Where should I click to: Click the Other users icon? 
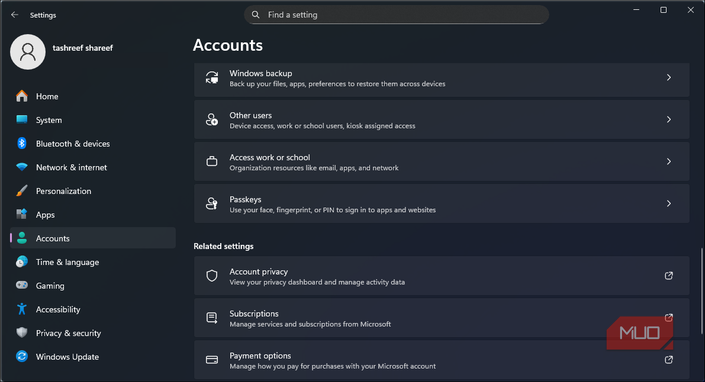click(212, 120)
